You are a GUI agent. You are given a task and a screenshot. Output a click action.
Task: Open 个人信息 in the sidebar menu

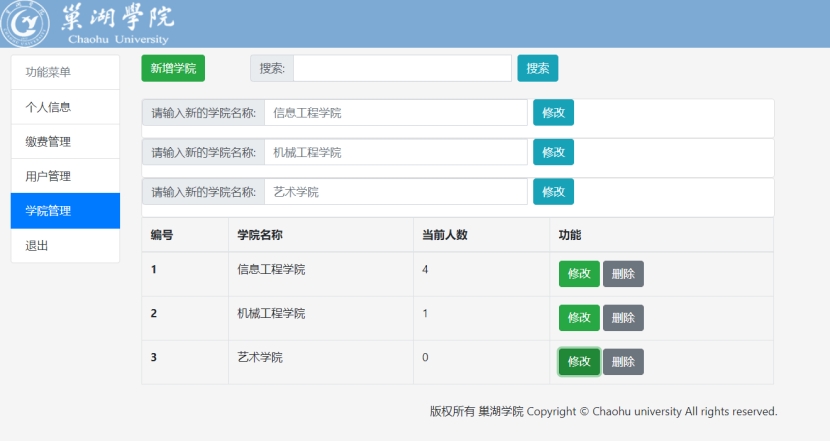pyautogui.click(x=65, y=107)
